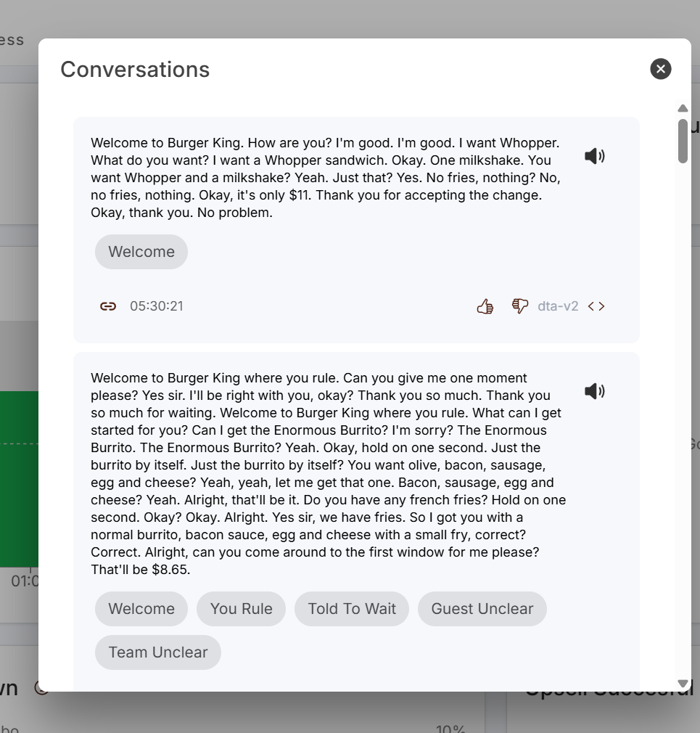Play audio for the Whopper conversation
The width and height of the screenshot is (700, 733).
click(594, 155)
